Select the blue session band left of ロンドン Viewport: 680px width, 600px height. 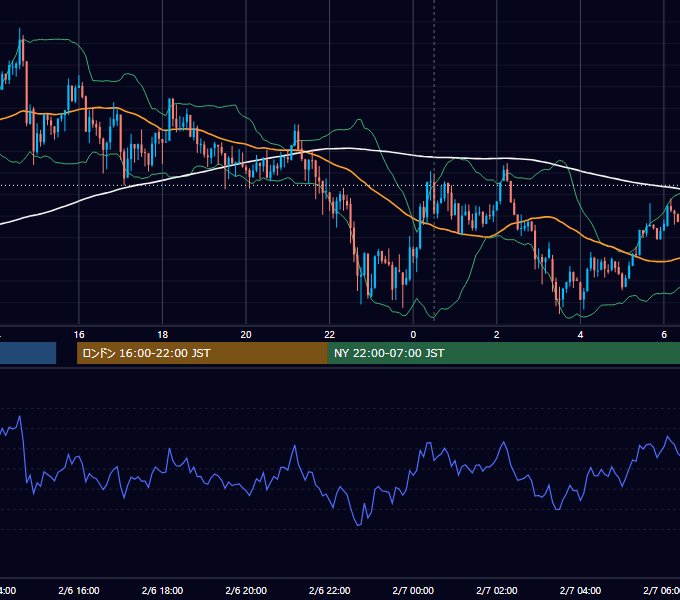[x=28, y=353]
